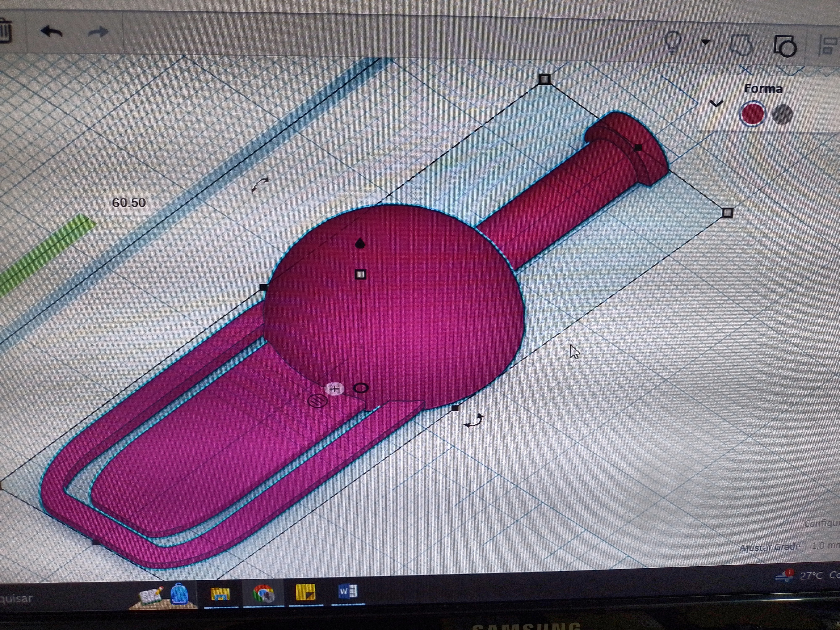Click the 60.50 dimension label

click(128, 202)
